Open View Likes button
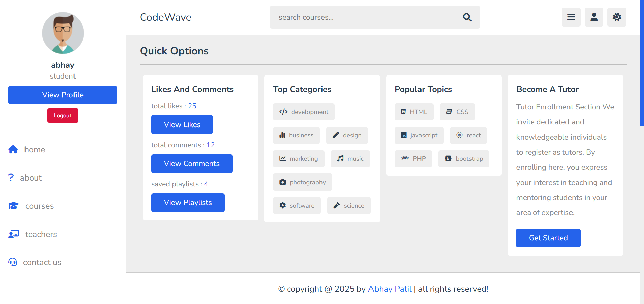Screen dimensions: 644x304 pos(182,124)
